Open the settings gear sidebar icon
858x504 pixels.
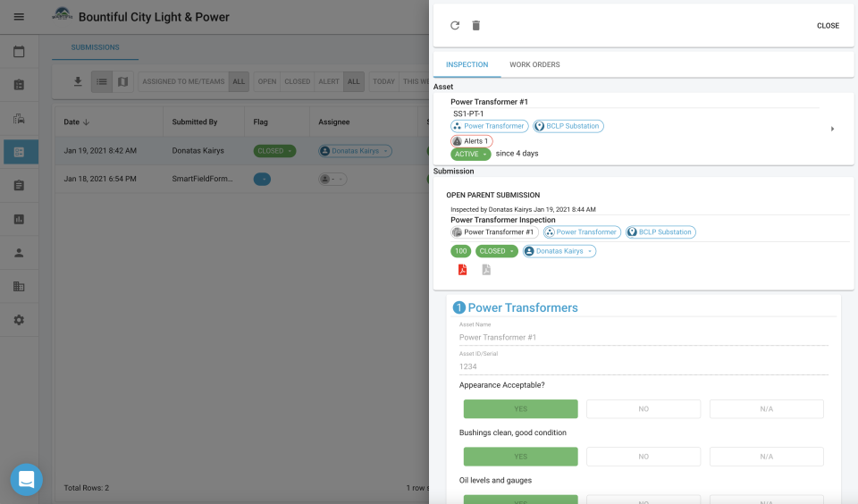click(x=19, y=320)
